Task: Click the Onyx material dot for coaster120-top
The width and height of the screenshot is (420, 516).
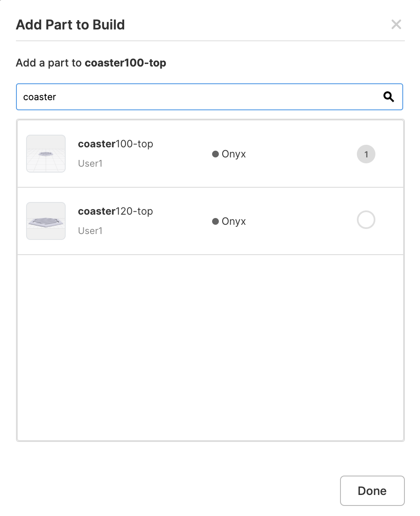Action: pos(216,221)
